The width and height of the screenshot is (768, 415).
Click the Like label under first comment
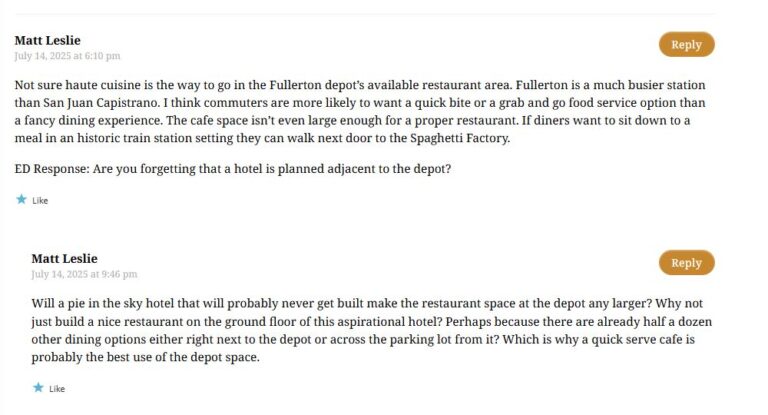coord(40,200)
